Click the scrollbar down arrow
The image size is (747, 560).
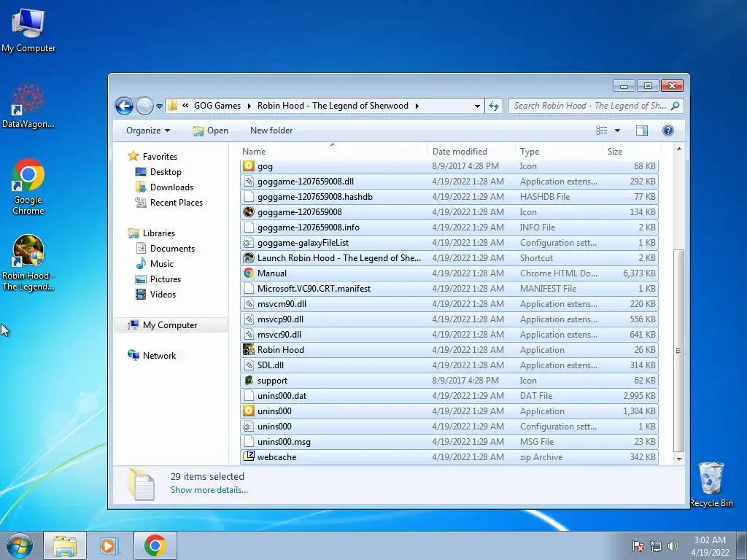coord(679,459)
